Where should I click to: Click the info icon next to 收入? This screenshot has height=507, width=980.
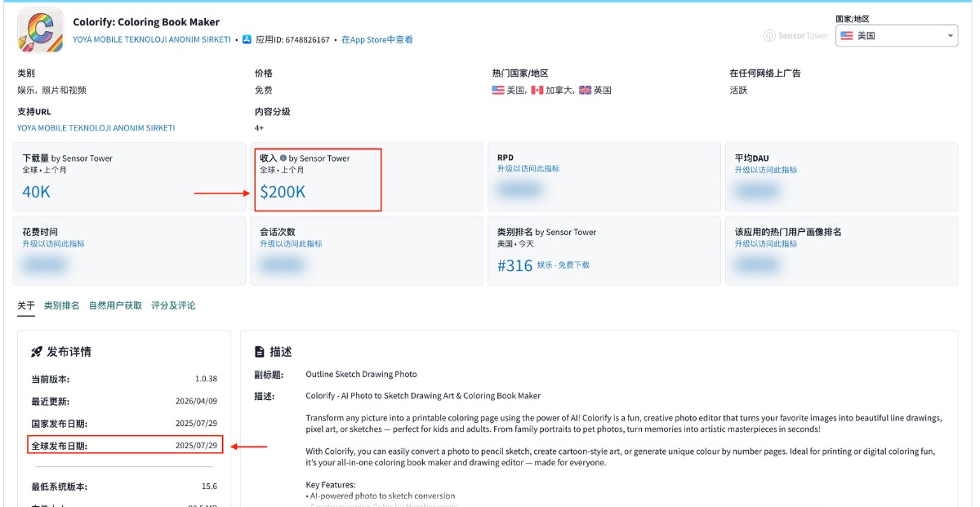tap(283, 158)
